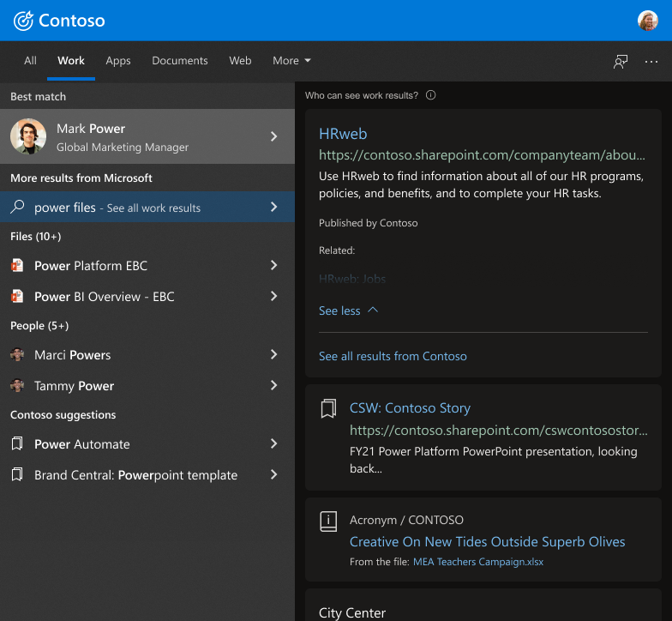
Task: Click the feedback person icon
Action: point(621,62)
